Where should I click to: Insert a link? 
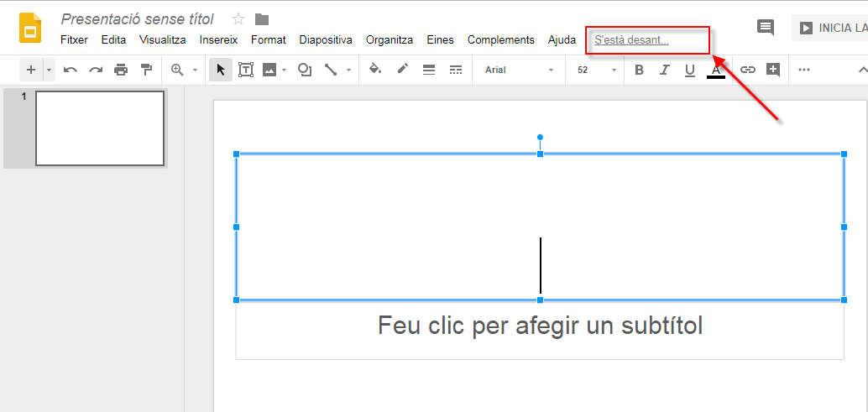click(748, 70)
